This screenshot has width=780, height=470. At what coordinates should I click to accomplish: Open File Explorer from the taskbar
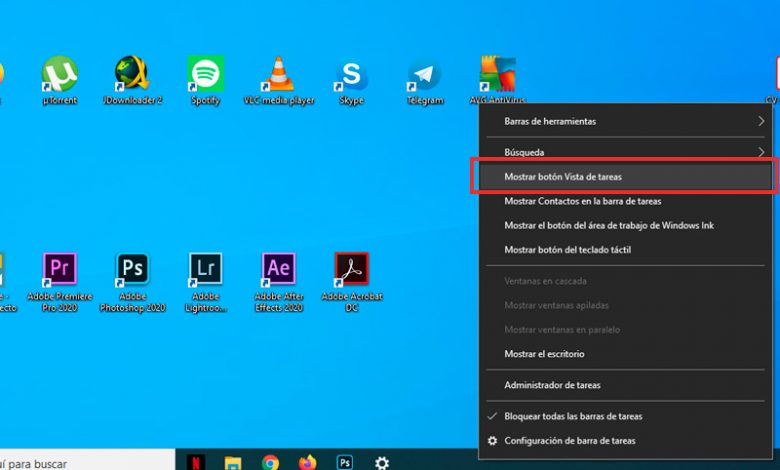pos(233,463)
